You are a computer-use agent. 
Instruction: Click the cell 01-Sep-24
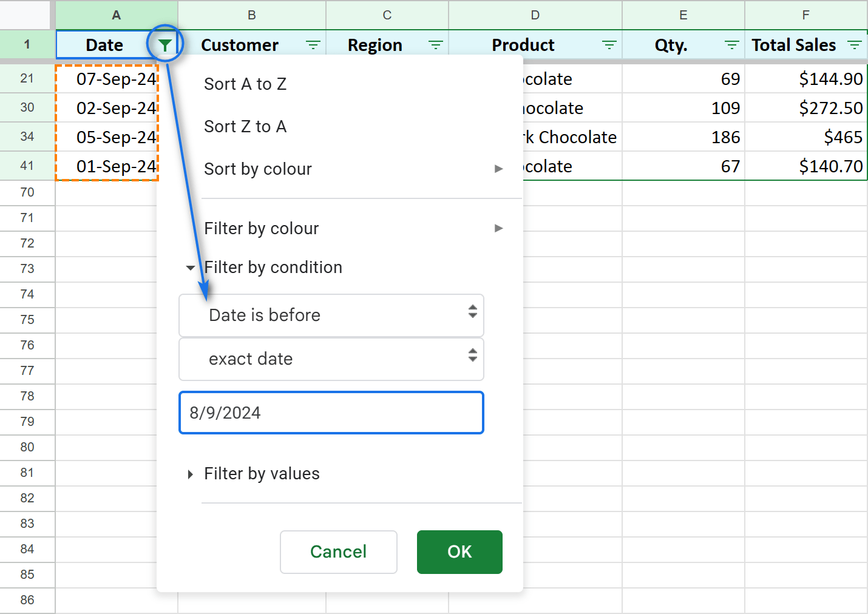coord(107,166)
